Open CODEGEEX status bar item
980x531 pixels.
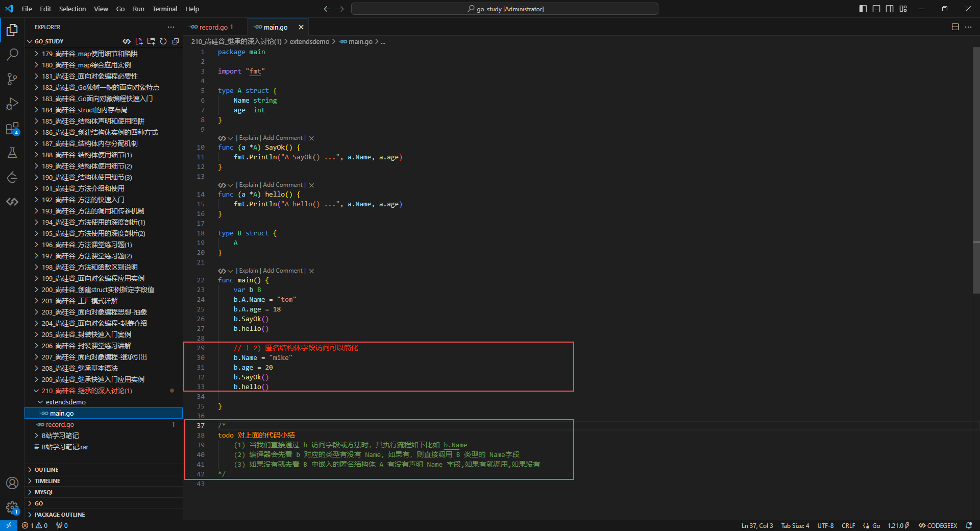tap(938, 525)
